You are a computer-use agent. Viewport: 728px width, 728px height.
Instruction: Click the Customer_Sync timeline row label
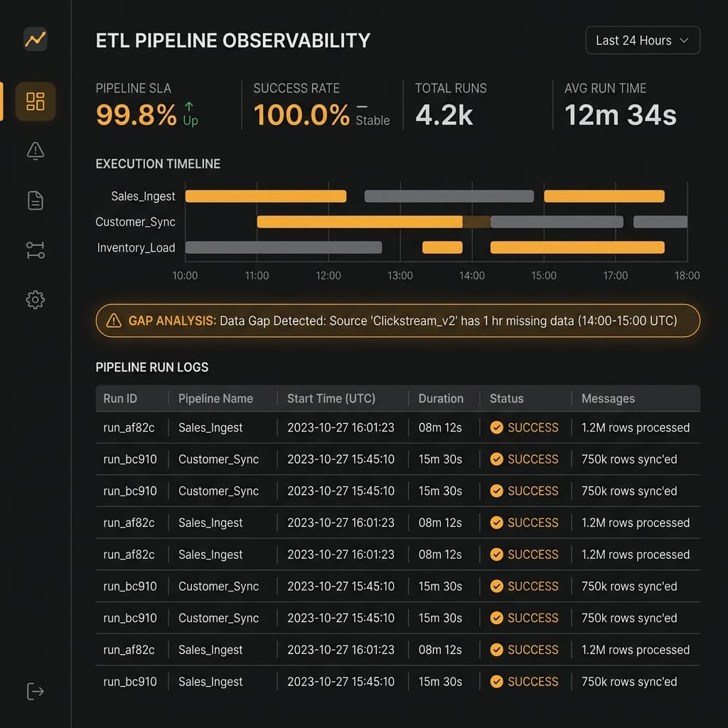pyautogui.click(x=135, y=222)
